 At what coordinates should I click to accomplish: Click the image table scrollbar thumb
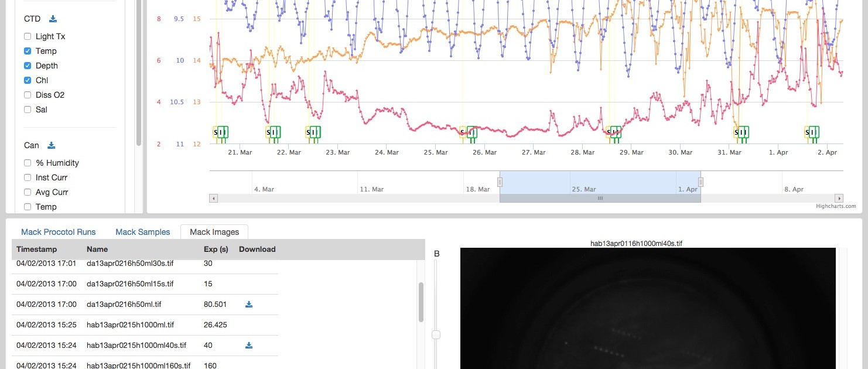421,302
